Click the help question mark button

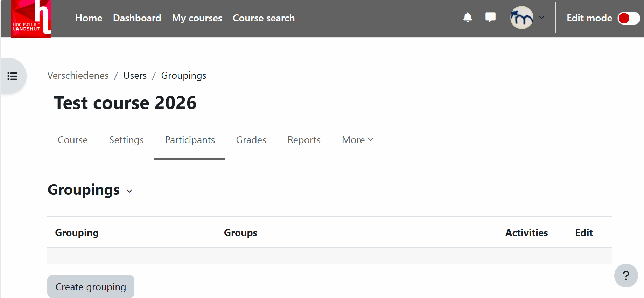coord(626,276)
